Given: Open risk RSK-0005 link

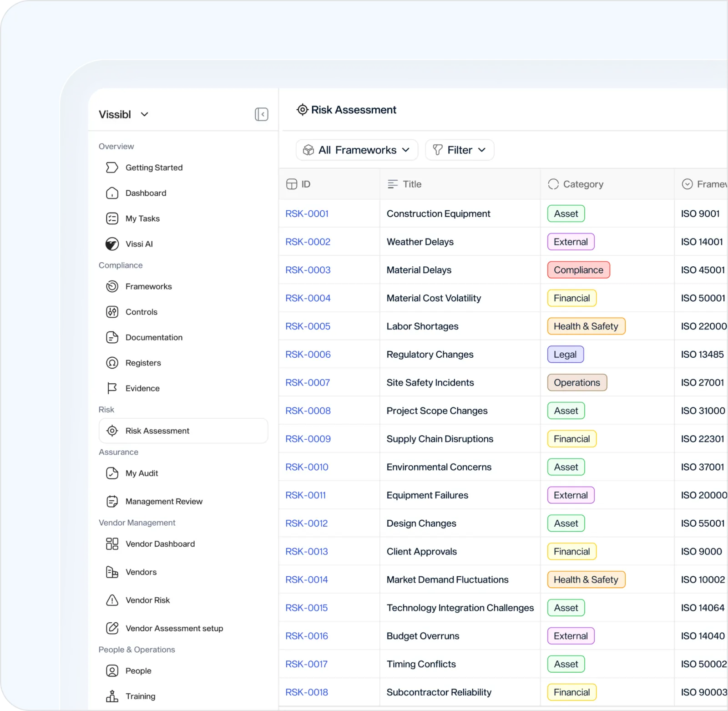Looking at the screenshot, I should point(308,326).
